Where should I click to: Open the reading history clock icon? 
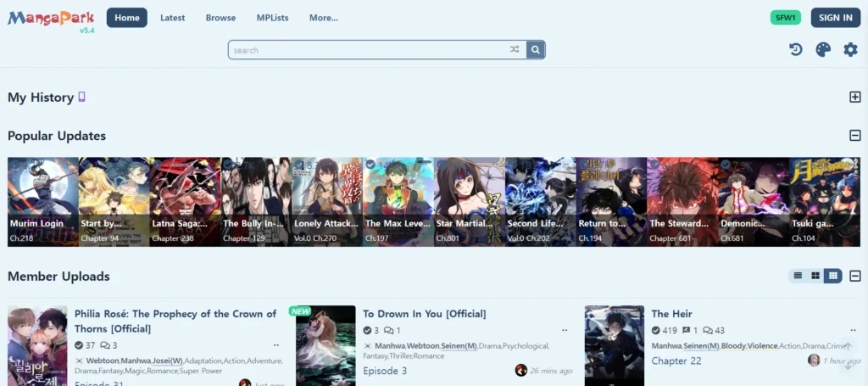796,50
